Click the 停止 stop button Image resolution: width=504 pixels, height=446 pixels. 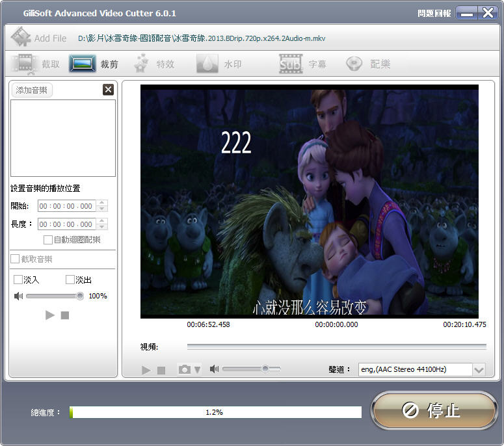[434, 410]
